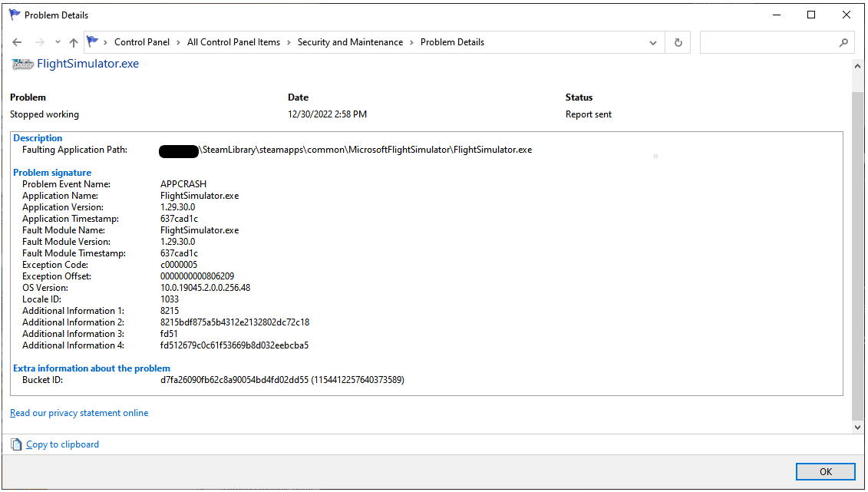Image resolution: width=868 pixels, height=492 pixels.
Task: Refresh the Problem Details page
Action: [678, 43]
